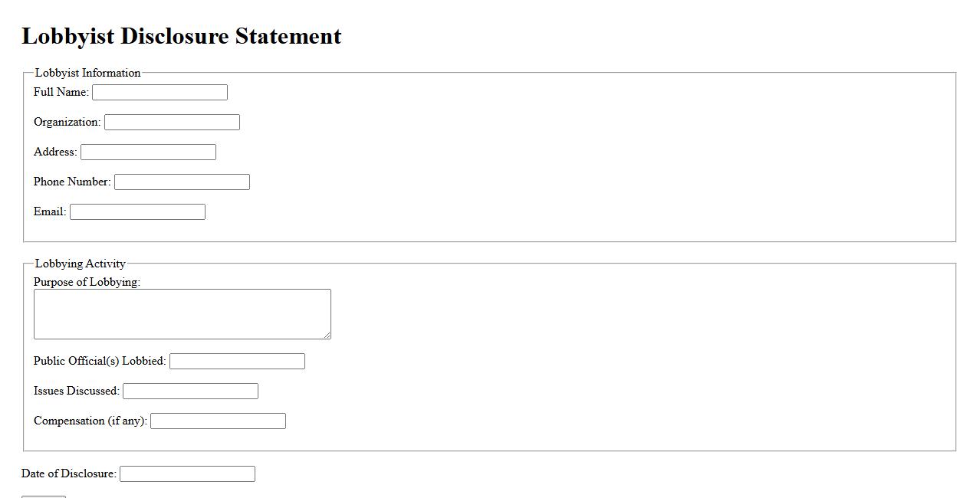Click the Purpose of Lobbying text area

[182, 313]
